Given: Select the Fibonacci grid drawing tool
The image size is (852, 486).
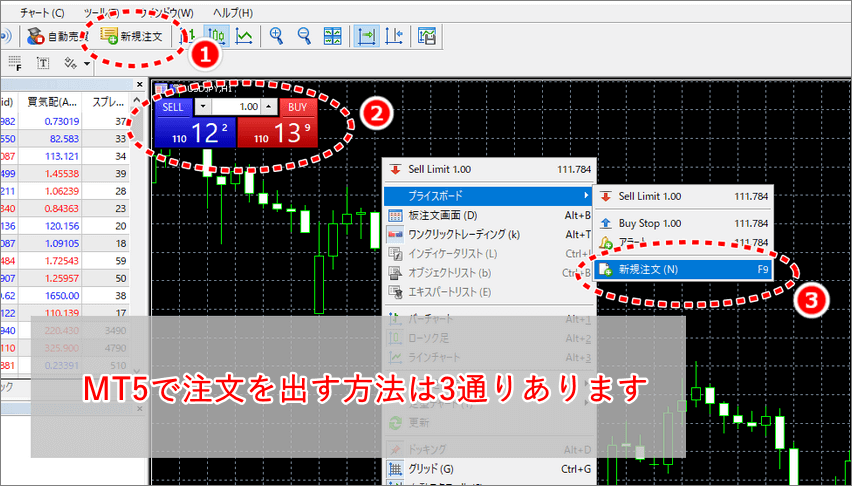Looking at the screenshot, I should 15,64.
